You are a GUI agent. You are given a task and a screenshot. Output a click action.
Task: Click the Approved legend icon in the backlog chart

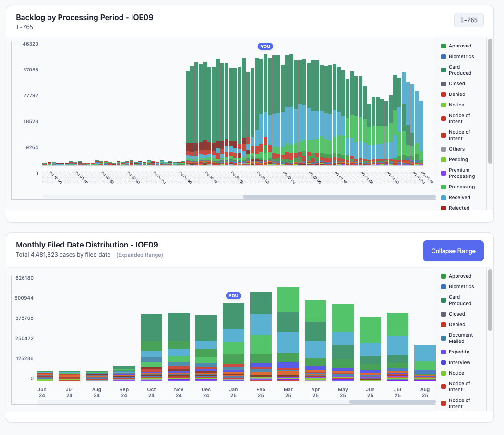click(443, 46)
